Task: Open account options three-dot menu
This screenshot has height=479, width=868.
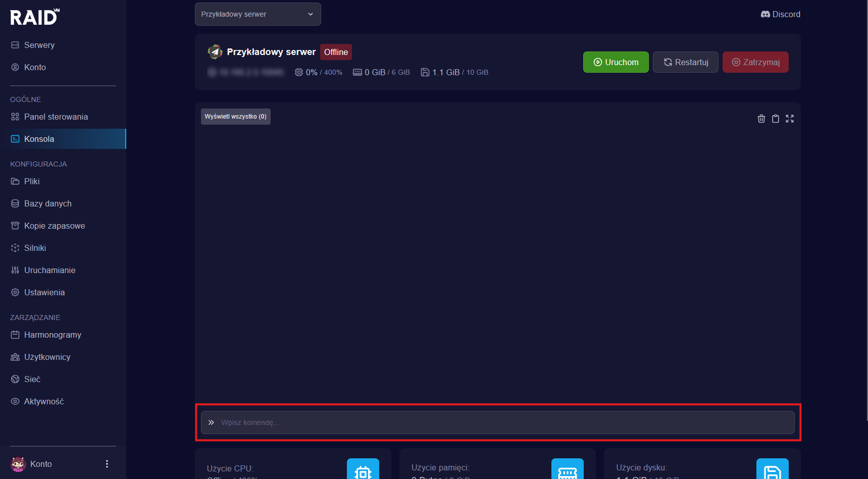Action: point(107,464)
